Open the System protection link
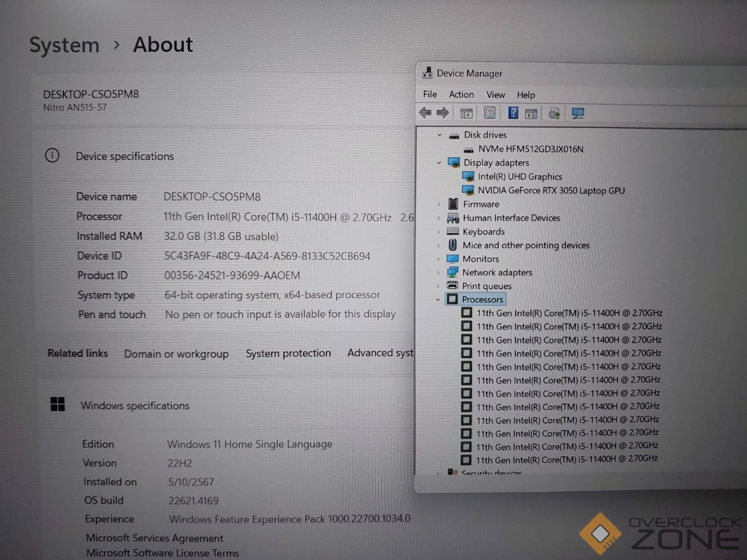The width and height of the screenshot is (747, 560). (x=288, y=353)
